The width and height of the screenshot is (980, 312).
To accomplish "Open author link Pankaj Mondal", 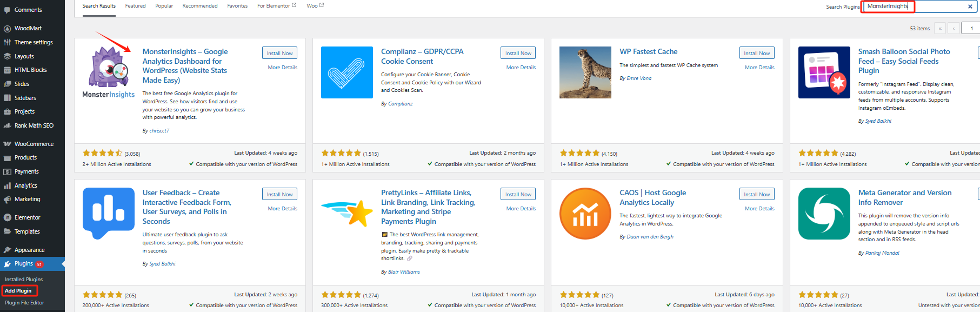I will [x=882, y=253].
